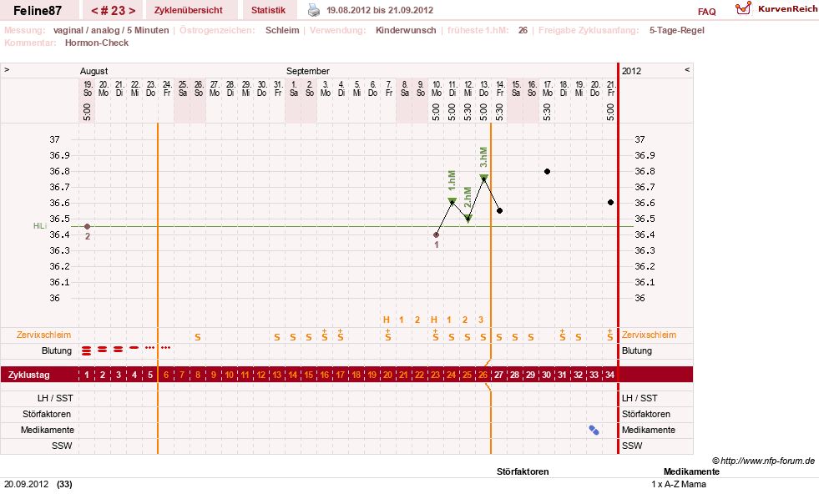Click mucus S+ symbol on cycle day 34
Screen dimensions: 819x504
(610, 335)
